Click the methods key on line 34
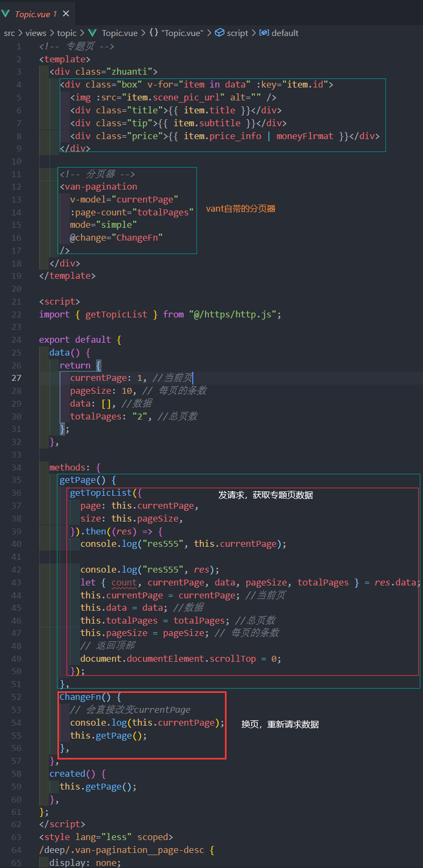The image size is (423, 868). (67, 468)
